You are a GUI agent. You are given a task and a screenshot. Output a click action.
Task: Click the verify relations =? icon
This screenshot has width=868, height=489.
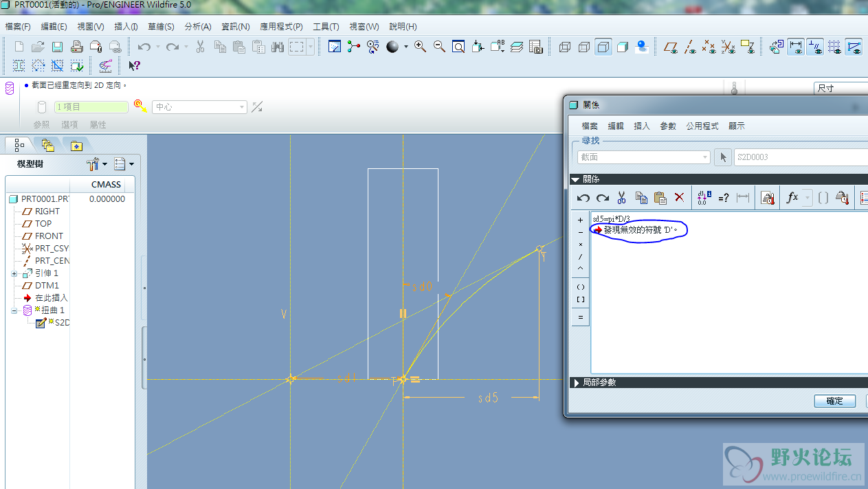723,198
